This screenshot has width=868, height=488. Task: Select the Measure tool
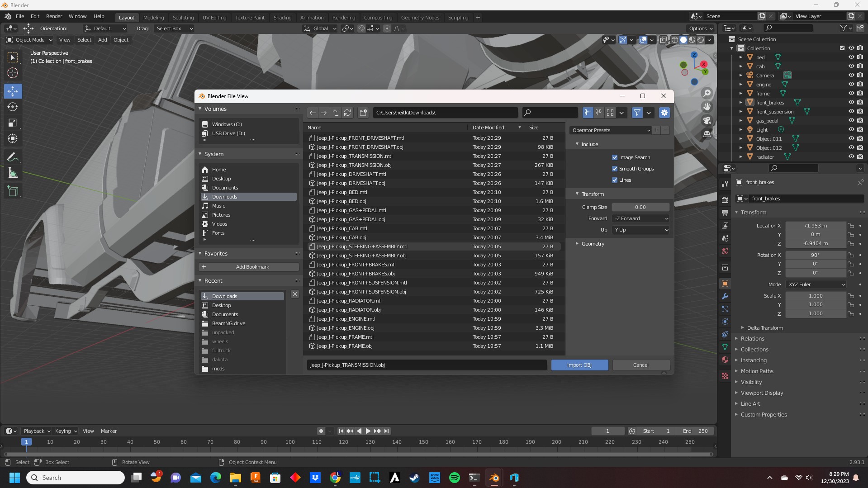click(13, 173)
